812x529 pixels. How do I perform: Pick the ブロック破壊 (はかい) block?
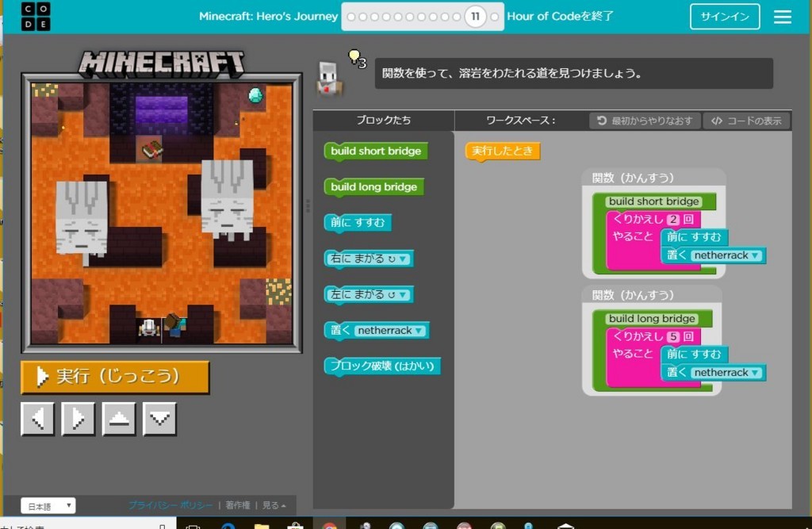(x=382, y=366)
